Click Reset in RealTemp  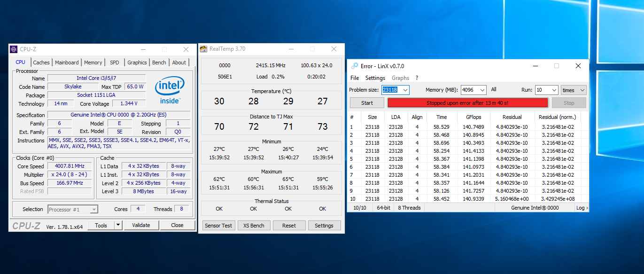(x=289, y=226)
